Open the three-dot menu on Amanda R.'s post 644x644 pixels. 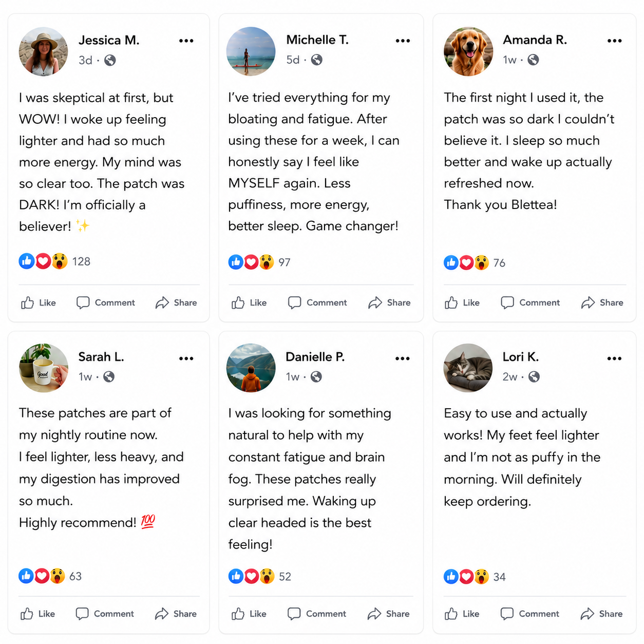coord(614,41)
